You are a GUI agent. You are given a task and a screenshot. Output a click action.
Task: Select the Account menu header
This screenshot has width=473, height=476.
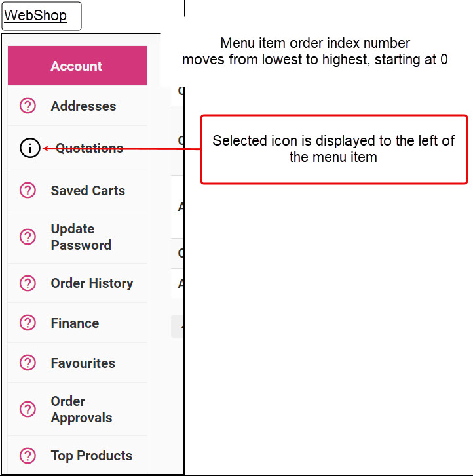coord(77,66)
